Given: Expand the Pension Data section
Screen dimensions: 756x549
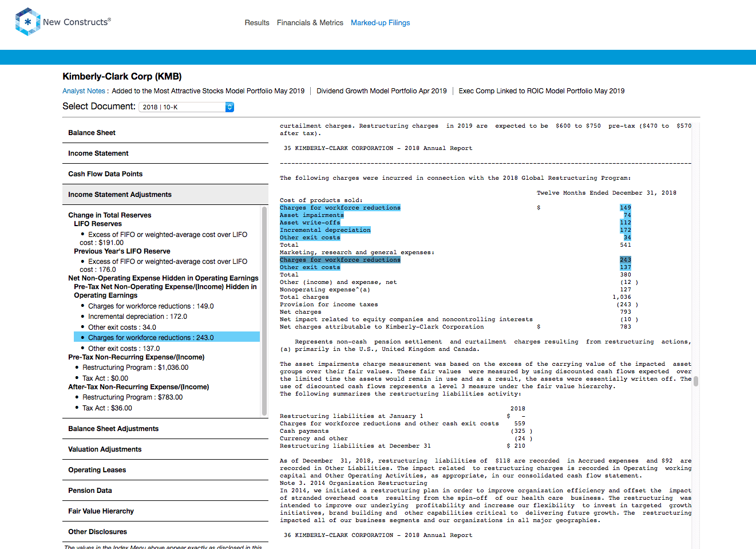Looking at the screenshot, I should [x=165, y=491].
